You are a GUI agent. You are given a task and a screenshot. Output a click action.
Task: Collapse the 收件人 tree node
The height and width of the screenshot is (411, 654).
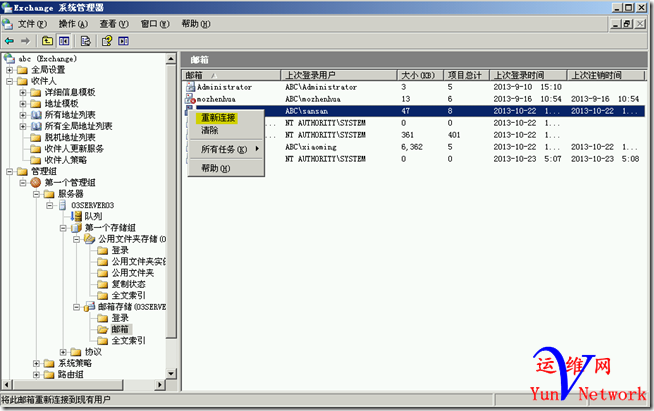[x=10, y=81]
